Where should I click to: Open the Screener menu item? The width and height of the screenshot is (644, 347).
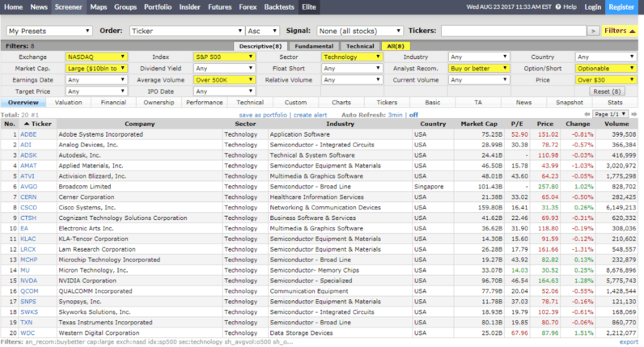69,7
